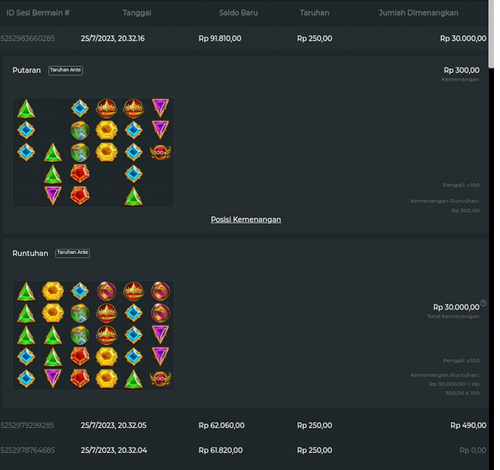
Task: Click the Taruhan Ante badge next to Runtuhan
Action: 72,253
